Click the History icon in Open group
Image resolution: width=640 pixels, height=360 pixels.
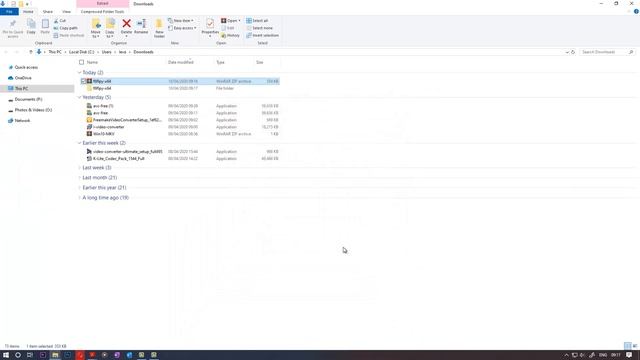coord(230,36)
